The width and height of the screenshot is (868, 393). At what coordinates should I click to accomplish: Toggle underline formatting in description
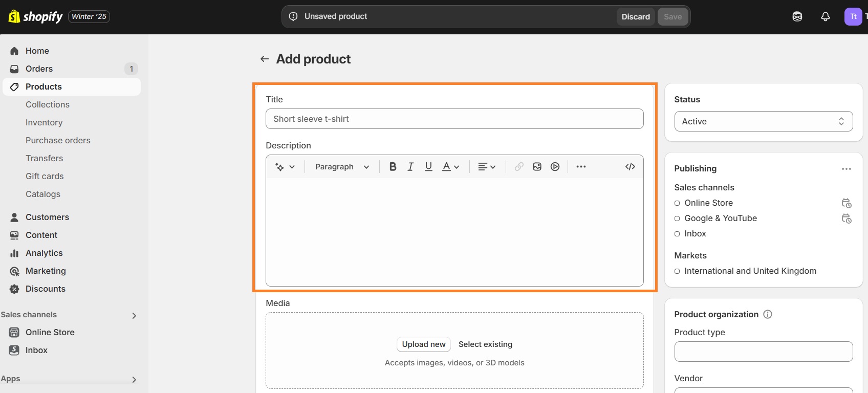(x=428, y=167)
